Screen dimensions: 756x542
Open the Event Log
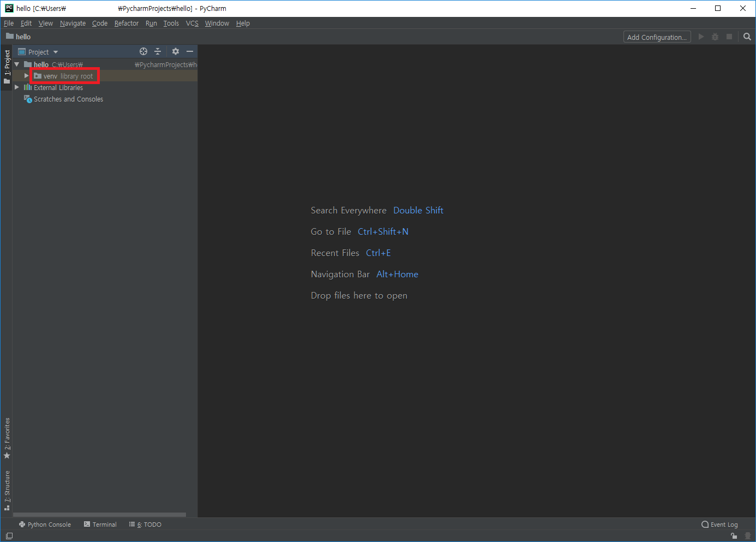pos(719,525)
